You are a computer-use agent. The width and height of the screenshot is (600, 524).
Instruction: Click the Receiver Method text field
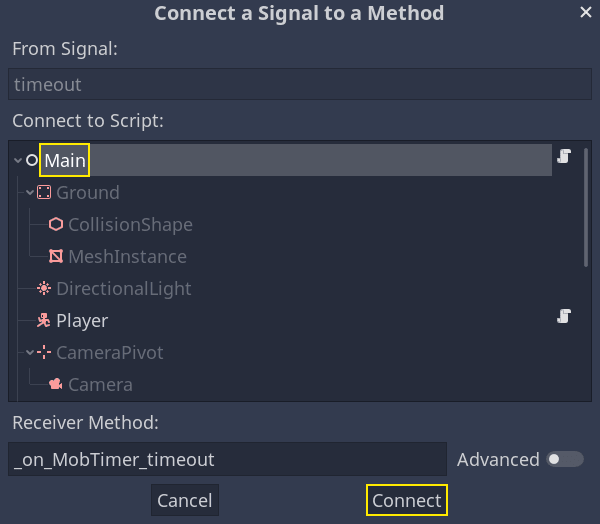pos(227,459)
